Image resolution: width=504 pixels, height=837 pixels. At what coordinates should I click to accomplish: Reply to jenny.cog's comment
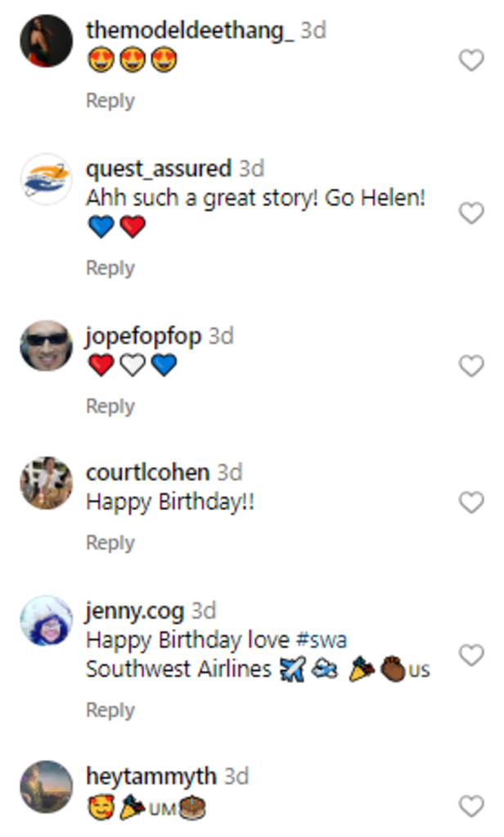(110, 710)
